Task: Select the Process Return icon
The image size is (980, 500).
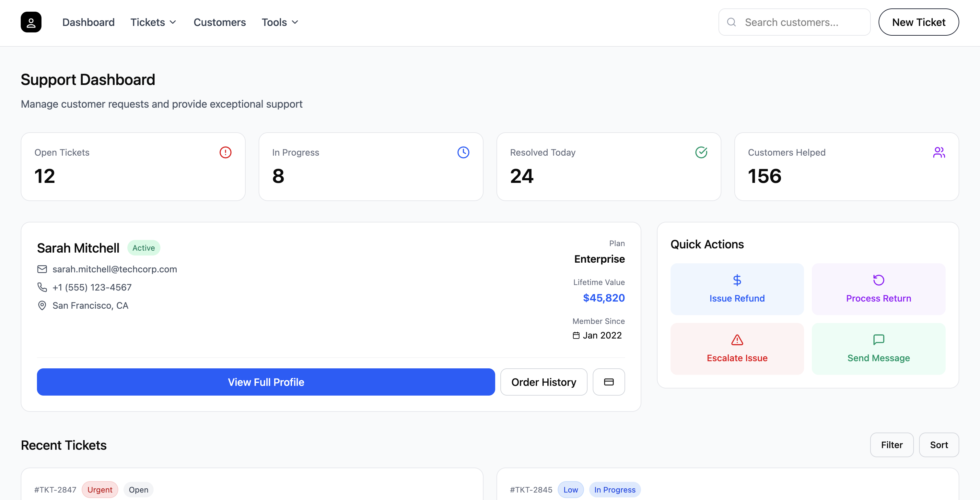Action: pyautogui.click(x=879, y=280)
